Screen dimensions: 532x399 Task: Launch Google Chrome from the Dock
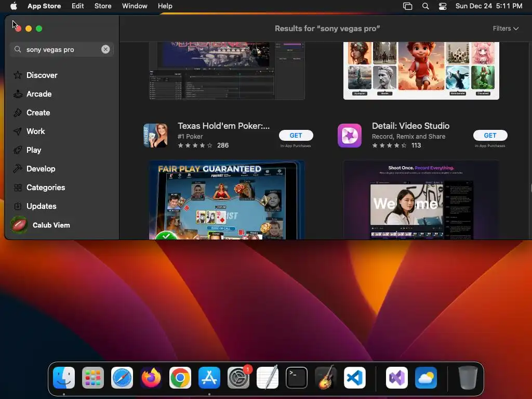point(180,377)
